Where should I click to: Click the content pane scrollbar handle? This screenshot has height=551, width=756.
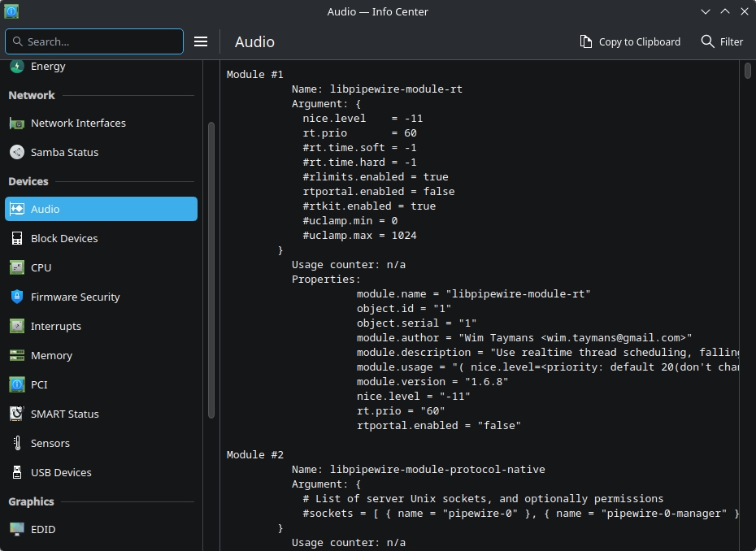[747, 71]
